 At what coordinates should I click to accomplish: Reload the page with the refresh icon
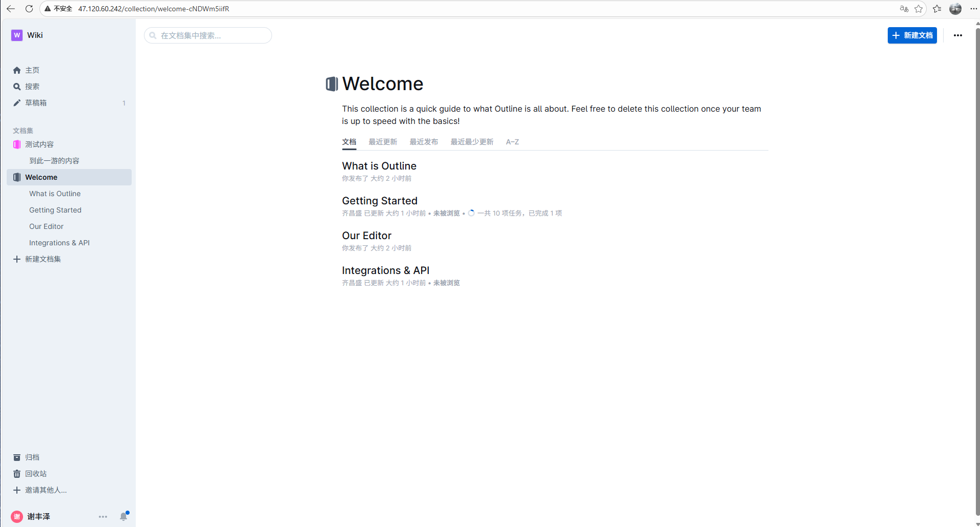(x=29, y=9)
